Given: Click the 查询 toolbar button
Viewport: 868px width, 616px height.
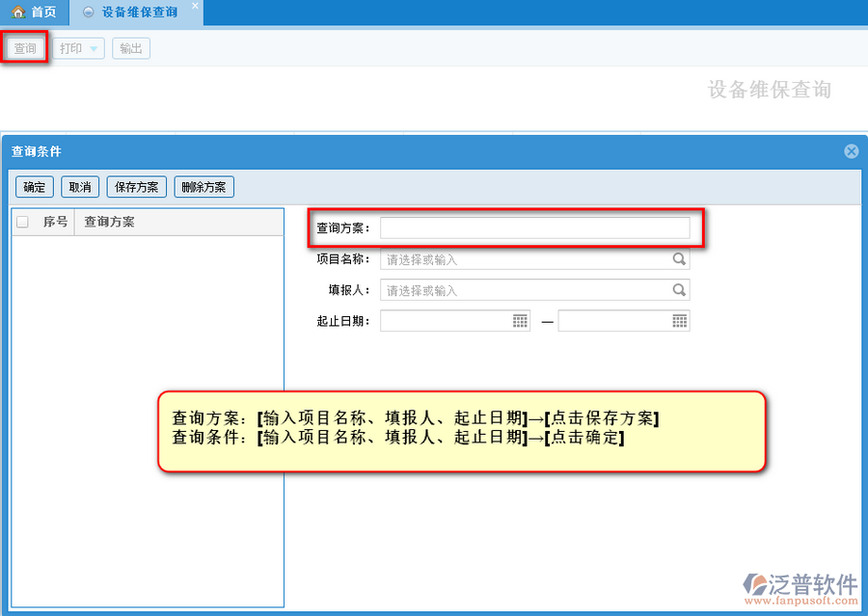Looking at the screenshot, I should pyautogui.click(x=25, y=48).
